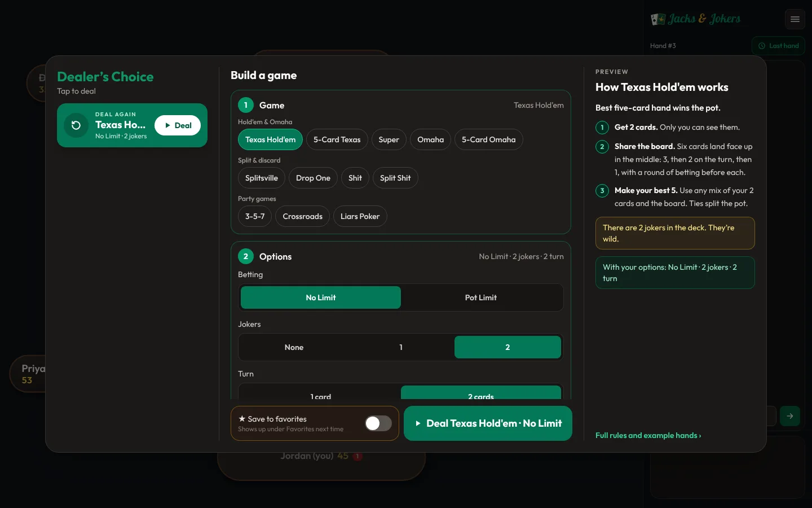Select the Texas Hold'em game chip

(x=270, y=139)
